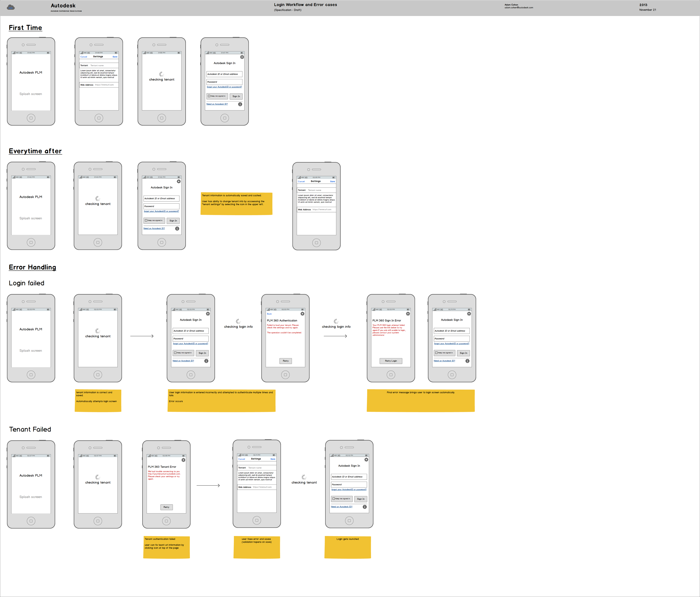Click gear icon on PLM 360 Authentication screen
The image size is (700, 597).
tap(302, 314)
